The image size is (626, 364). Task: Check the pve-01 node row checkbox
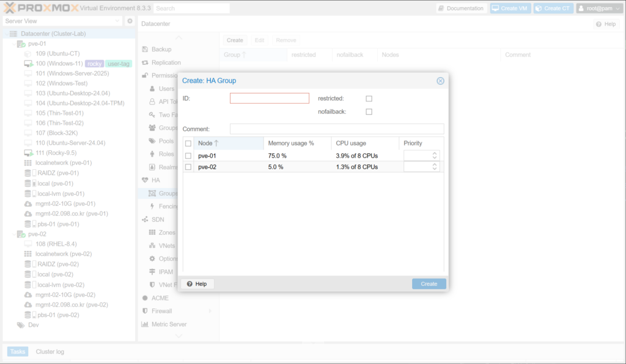coord(188,156)
